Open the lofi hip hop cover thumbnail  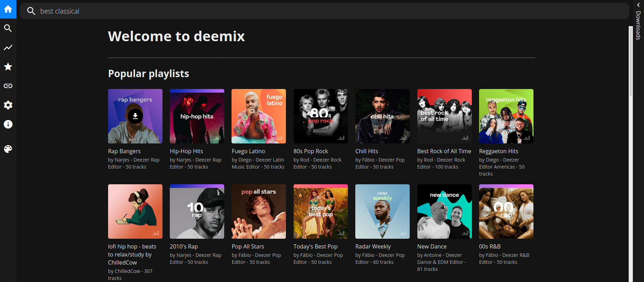point(135,211)
